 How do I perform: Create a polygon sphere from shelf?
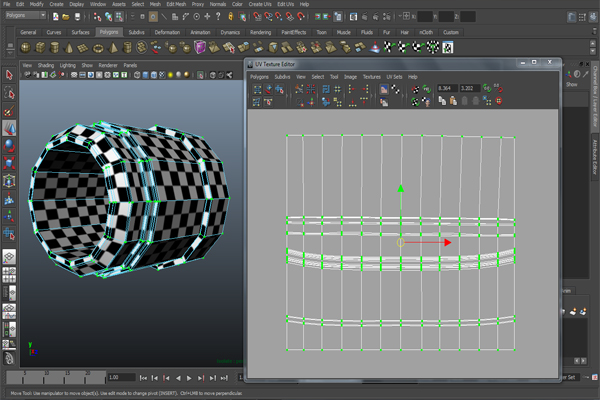(x=25, y=48)
